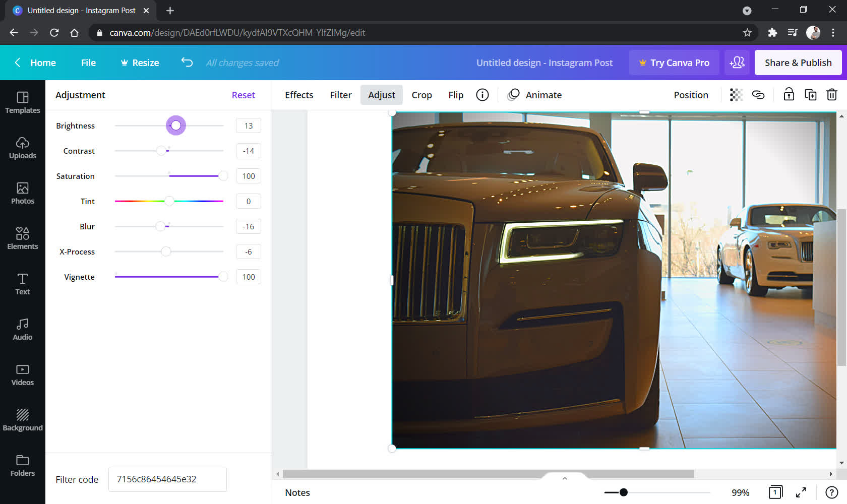The height and width of the screenshot is (504, 847).
Task: Click the Reset adjustments link
Action: click(x=243, y=95)
